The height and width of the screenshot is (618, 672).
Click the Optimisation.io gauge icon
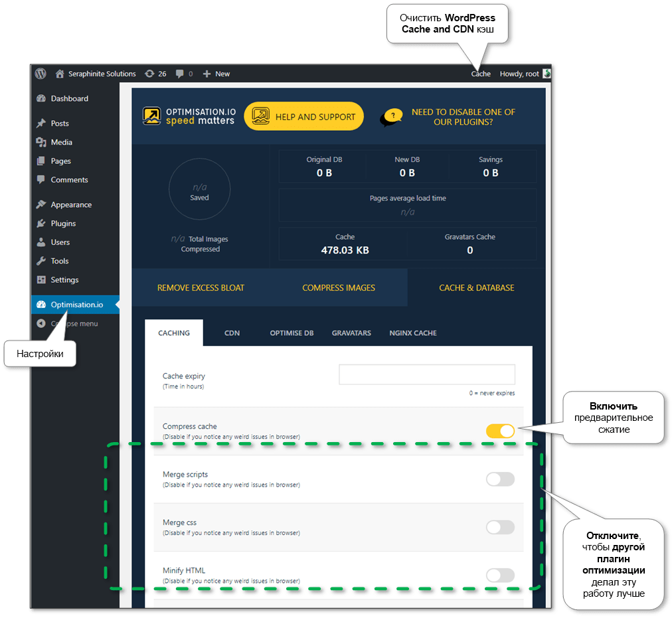(41, 305)
